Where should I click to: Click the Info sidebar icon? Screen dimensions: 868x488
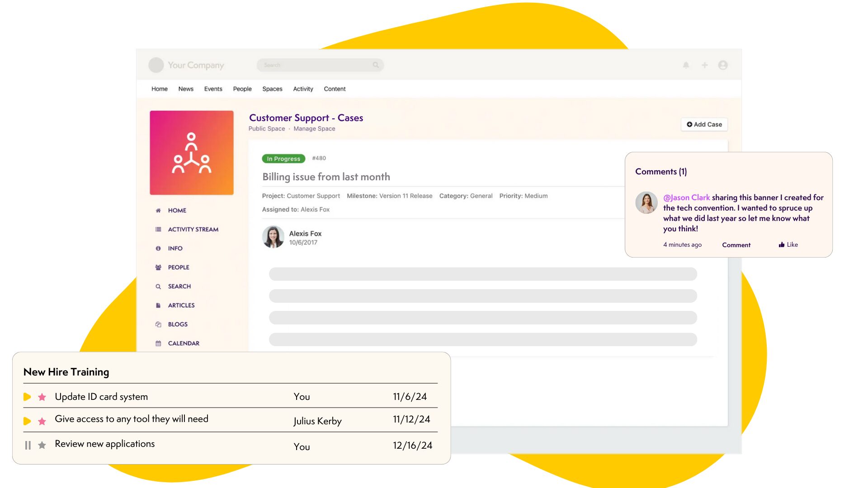(158, 248)
